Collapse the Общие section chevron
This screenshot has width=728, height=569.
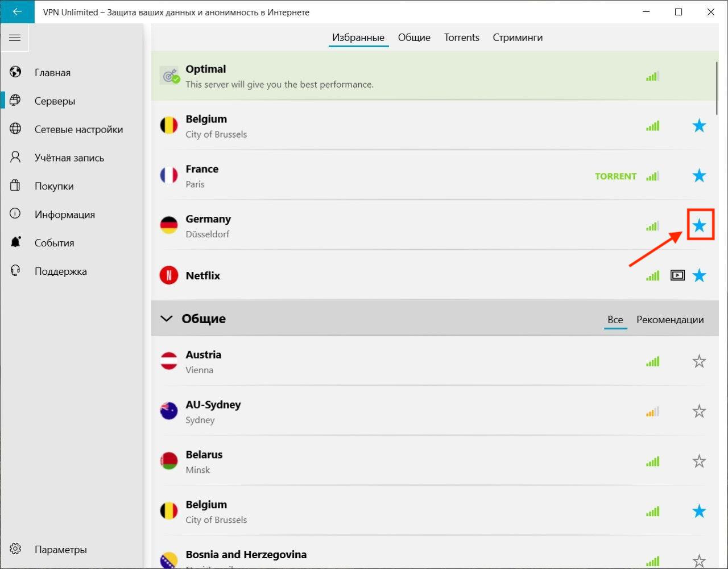pos(167,319)
